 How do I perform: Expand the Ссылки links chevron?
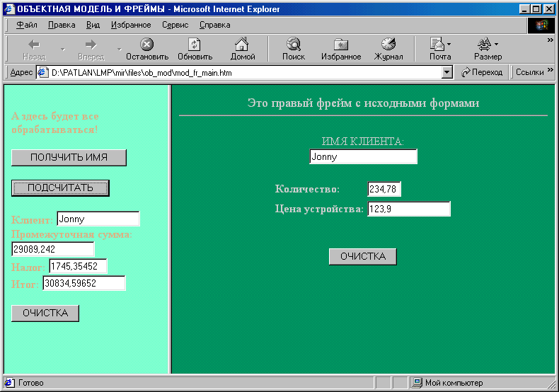pyautogui.click(x=550, y=70)
